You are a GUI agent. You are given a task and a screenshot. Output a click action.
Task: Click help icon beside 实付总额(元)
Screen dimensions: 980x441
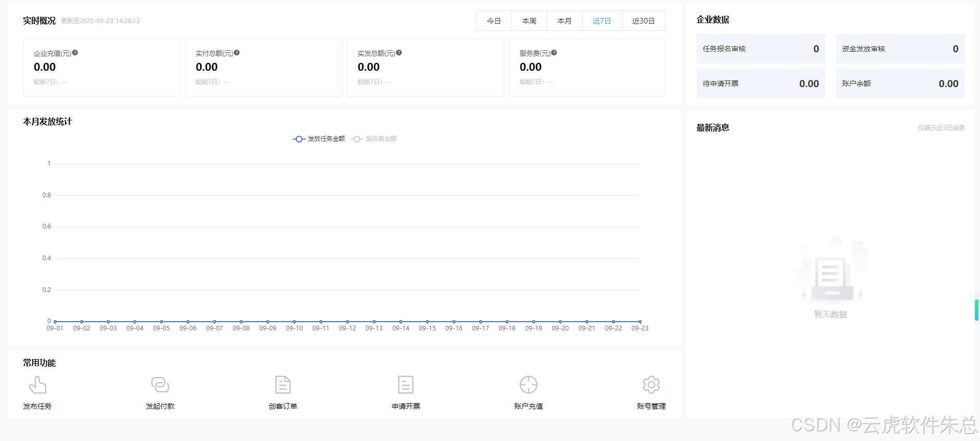237,53
